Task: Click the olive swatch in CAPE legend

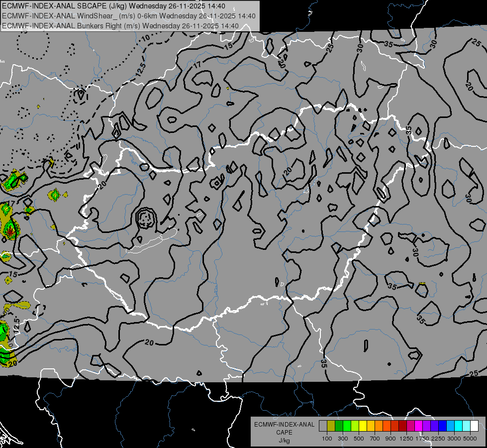Action: tap(331, 426)
